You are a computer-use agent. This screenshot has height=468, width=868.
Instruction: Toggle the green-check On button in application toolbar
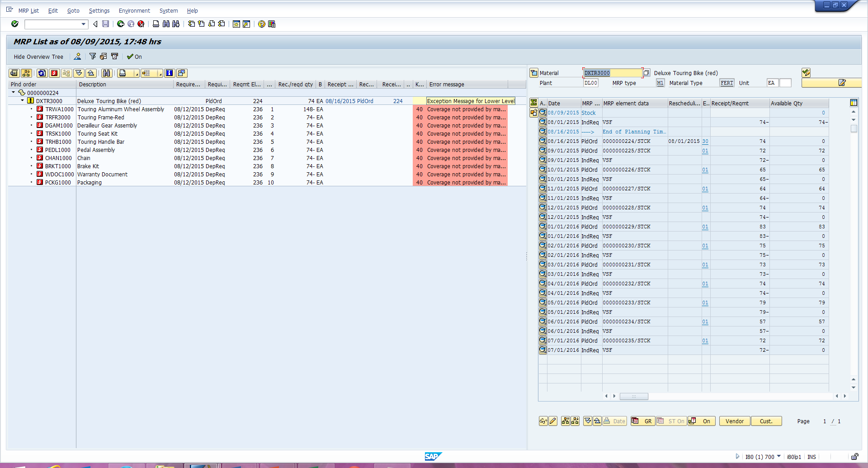[x=134, y=57]
